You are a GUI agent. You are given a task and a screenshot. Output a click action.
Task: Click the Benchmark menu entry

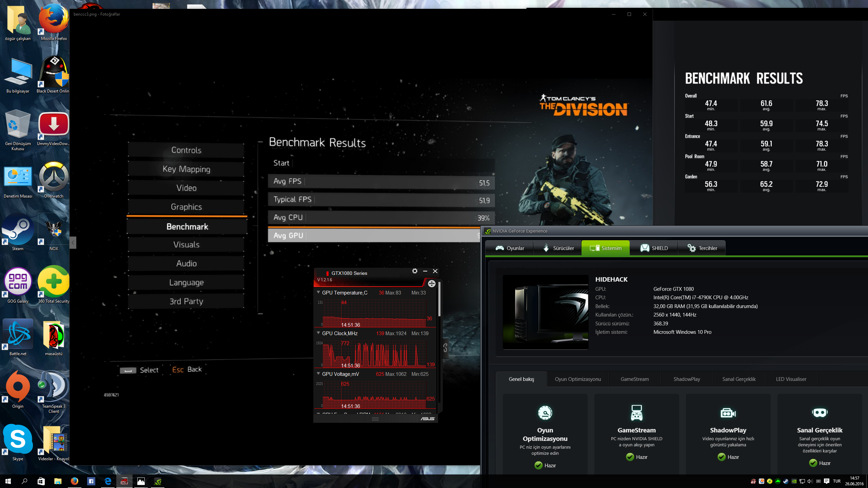click(187, 226)
